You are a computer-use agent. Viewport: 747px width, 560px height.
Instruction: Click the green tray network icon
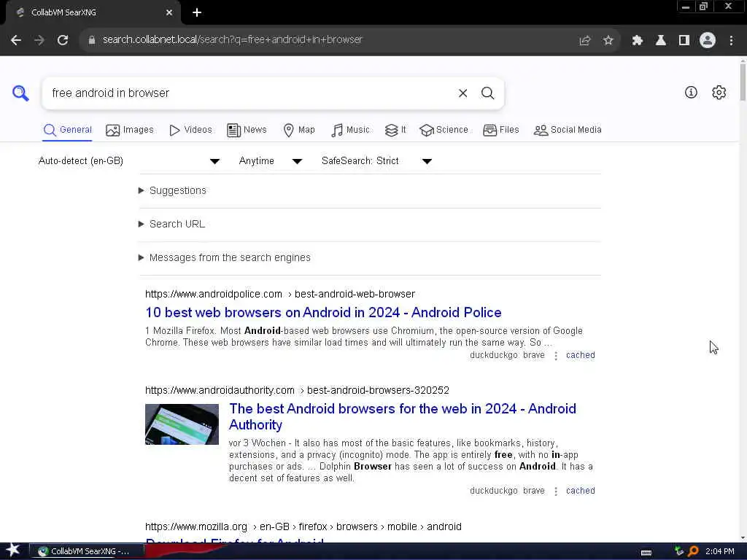tap(679, 551)
